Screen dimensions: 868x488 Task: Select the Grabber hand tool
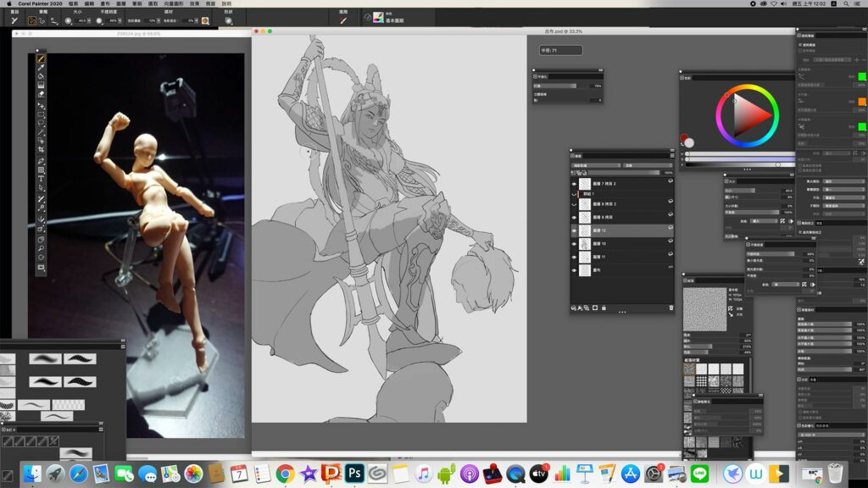41,240
